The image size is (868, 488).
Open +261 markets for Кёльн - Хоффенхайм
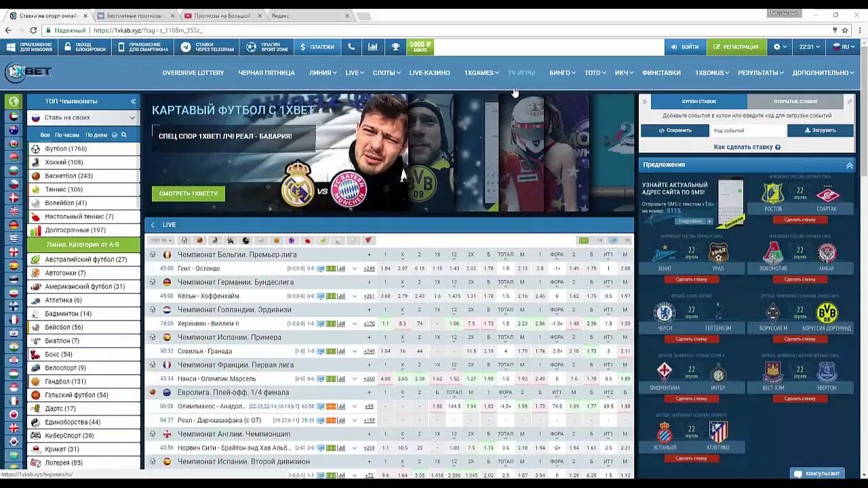[369, 296]
